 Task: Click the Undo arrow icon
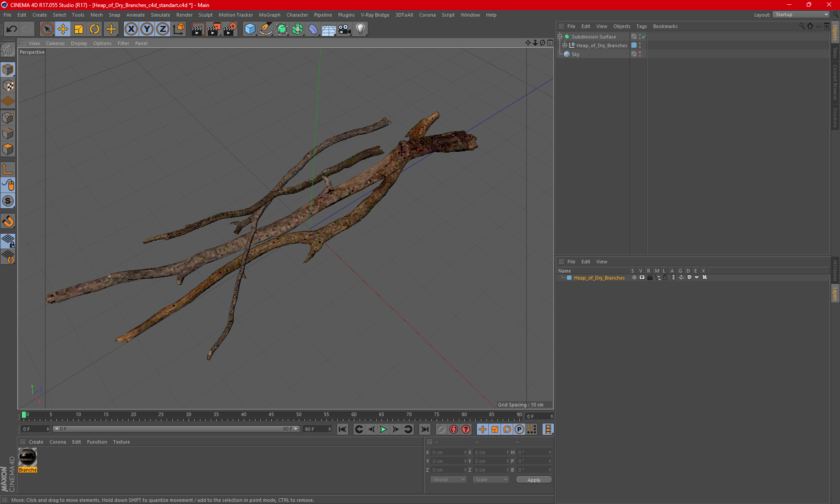coord(11,29)
